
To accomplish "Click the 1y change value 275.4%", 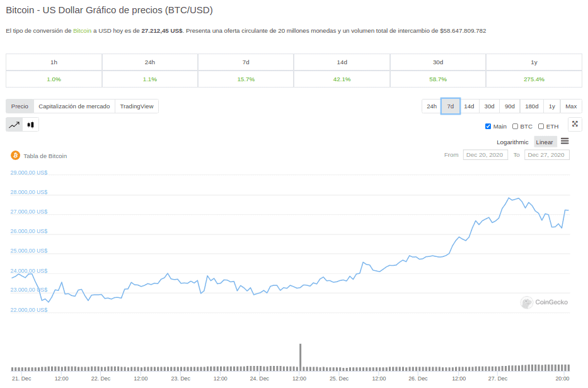I will pos(534,79).
